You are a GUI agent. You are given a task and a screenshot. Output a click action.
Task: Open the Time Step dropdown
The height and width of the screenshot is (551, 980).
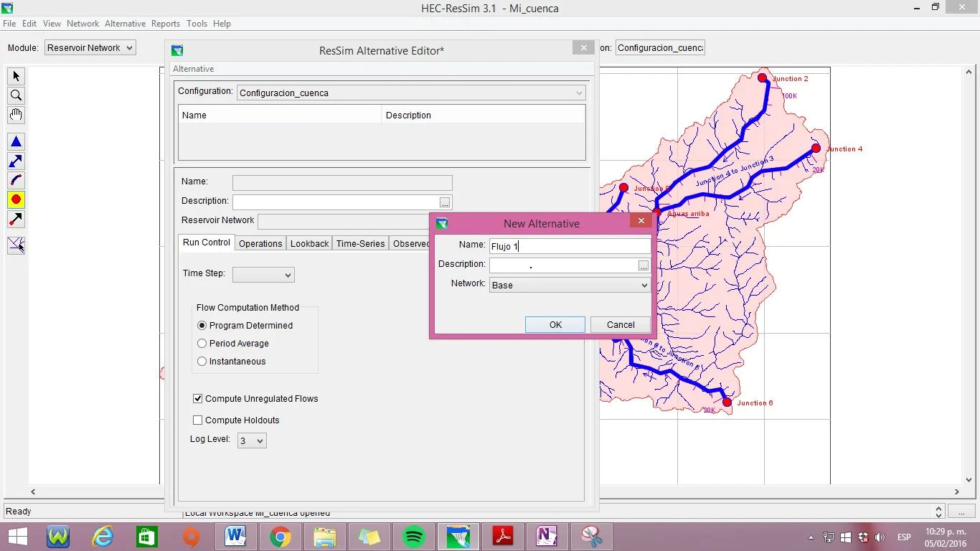263,275
